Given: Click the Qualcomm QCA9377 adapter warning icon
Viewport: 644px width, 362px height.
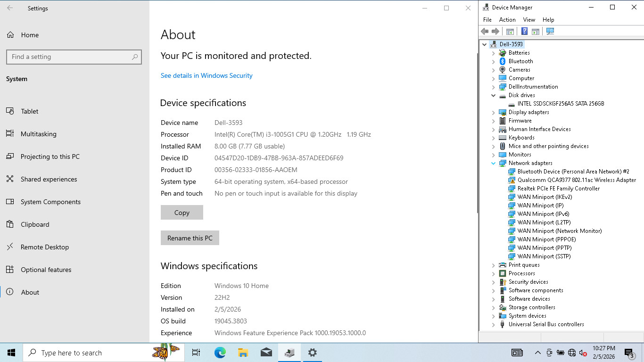Looking at the screenshot, I should point(512,180).
